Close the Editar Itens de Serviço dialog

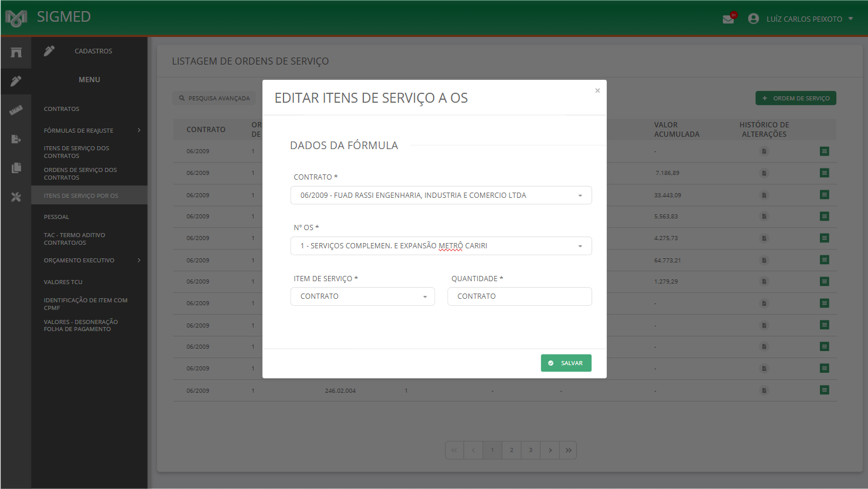[x=597, y=90]
